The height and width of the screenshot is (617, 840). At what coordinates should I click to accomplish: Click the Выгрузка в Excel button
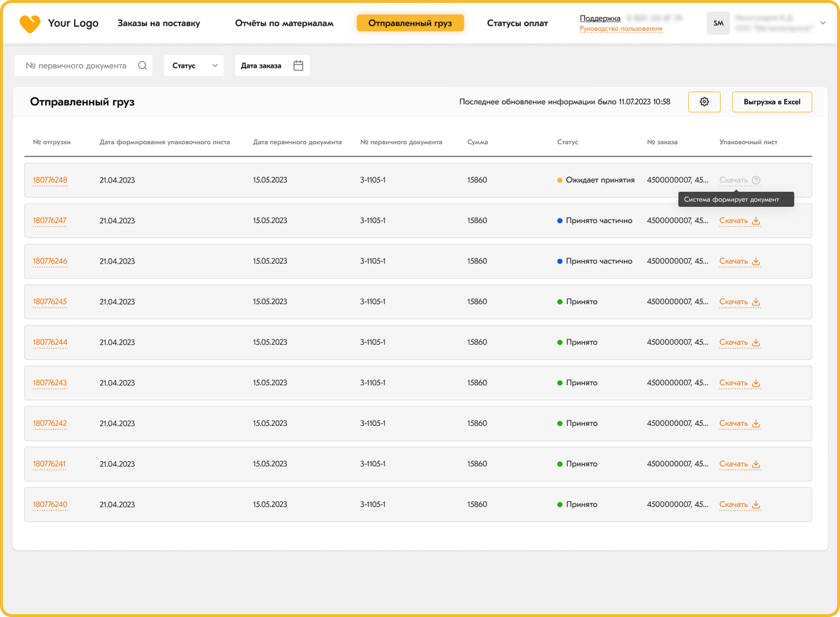pyautogui.click(x=772, y=102)
